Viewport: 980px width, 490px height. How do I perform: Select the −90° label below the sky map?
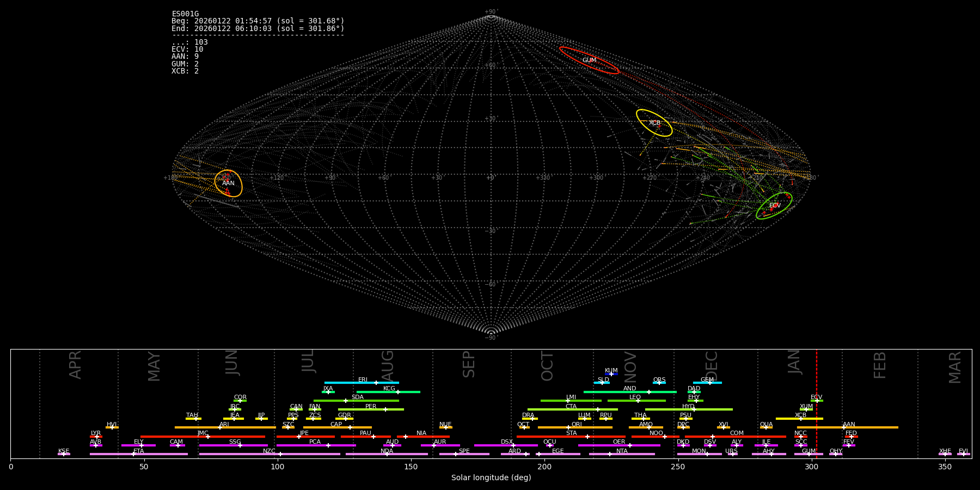click(x=491, y=338)
